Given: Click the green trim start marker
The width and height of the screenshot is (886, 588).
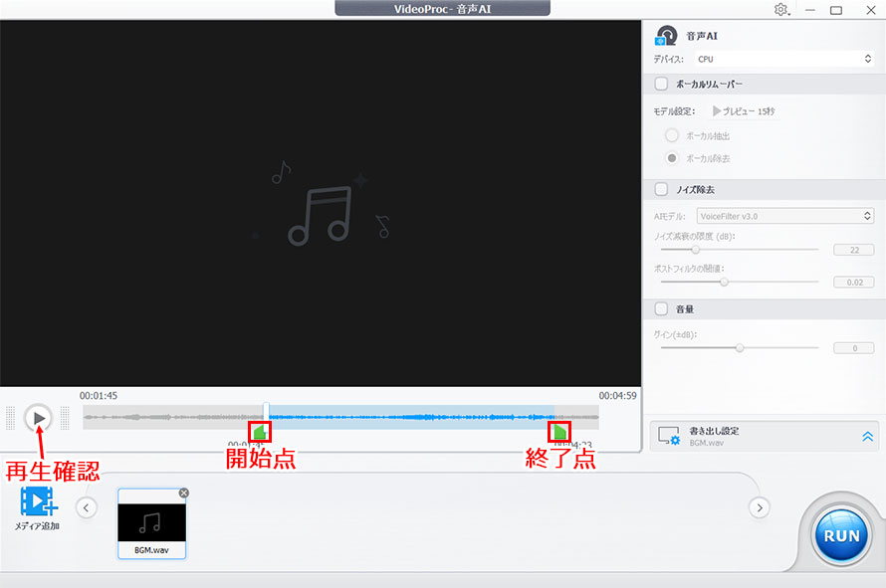Looking at the screenshot, I should (260, 432).
